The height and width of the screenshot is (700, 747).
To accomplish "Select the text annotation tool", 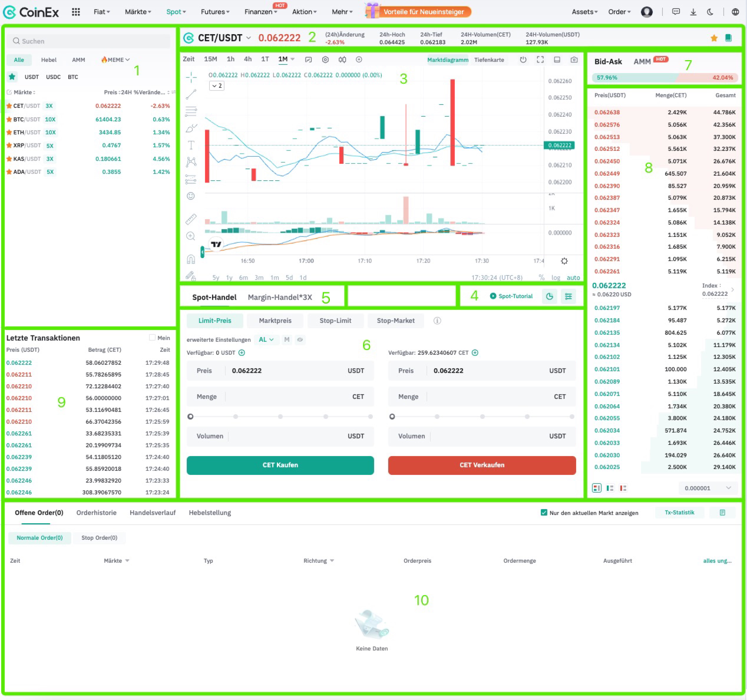I will pos(191,145).
